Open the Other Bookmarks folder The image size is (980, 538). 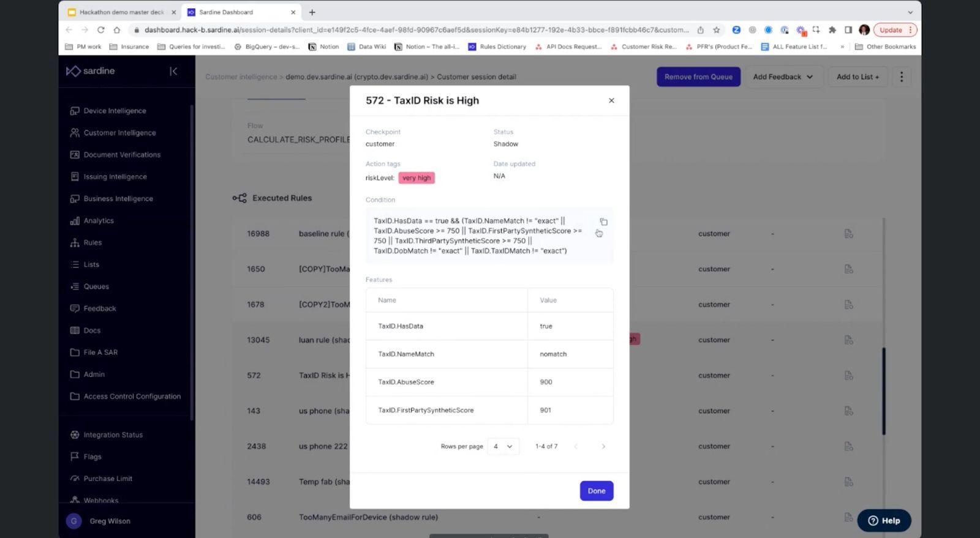point(885,47)
